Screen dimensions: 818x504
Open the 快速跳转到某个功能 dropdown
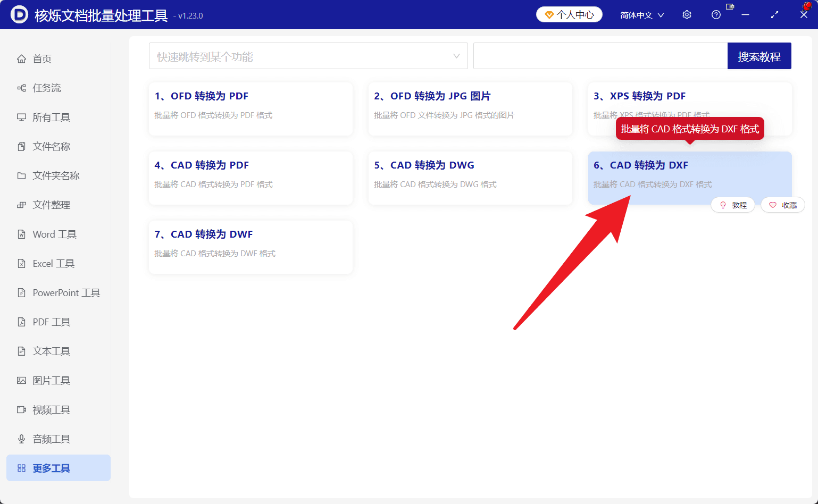(x=308, y=56)
